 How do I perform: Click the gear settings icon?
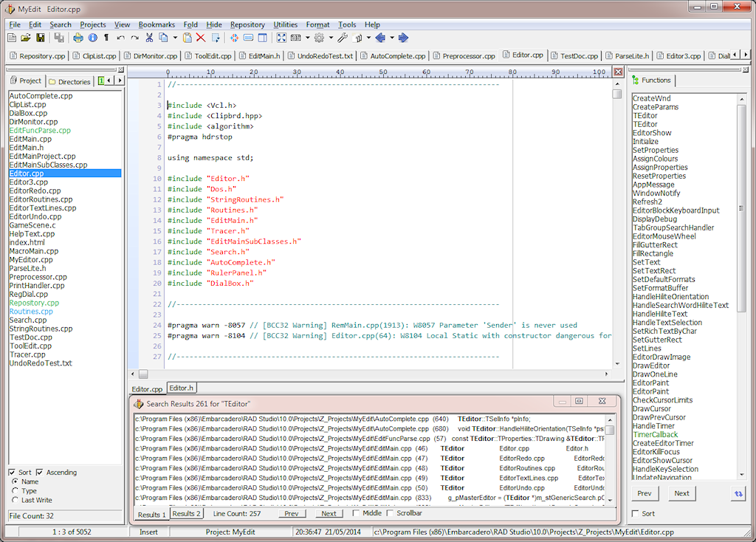tap(319, 38)
